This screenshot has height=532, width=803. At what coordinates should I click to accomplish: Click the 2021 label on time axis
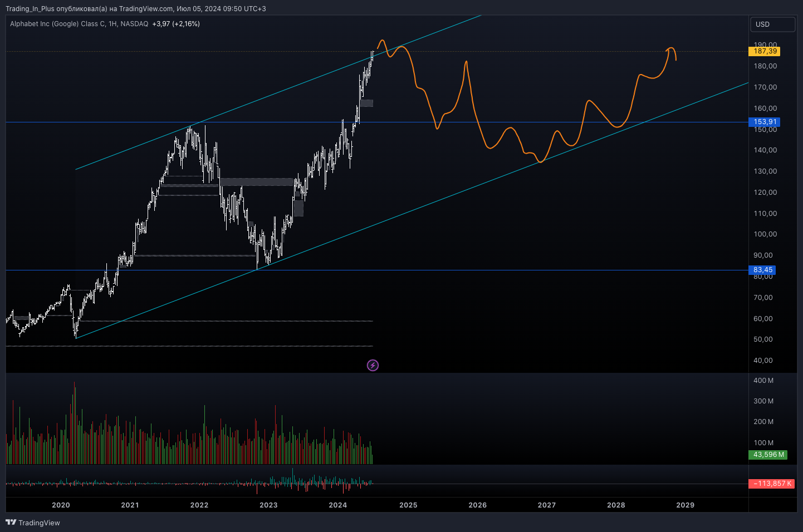130,505
